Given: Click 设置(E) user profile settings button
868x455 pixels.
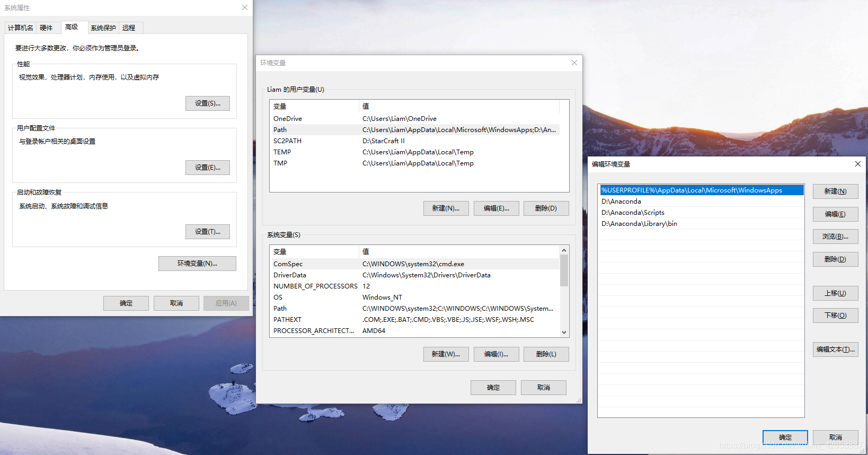Looking at the screenshot, I should click(x=208, y=168).
